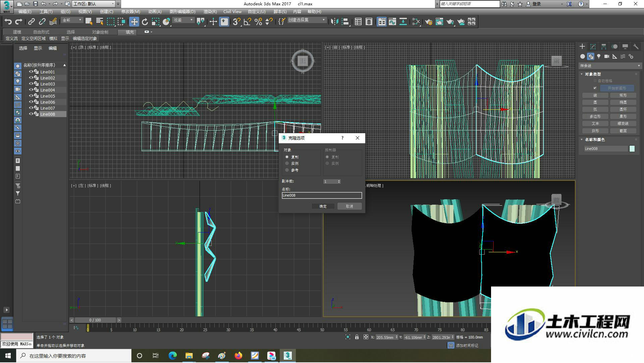Open Firefox from the Windows taskbar

coord(238,356)
